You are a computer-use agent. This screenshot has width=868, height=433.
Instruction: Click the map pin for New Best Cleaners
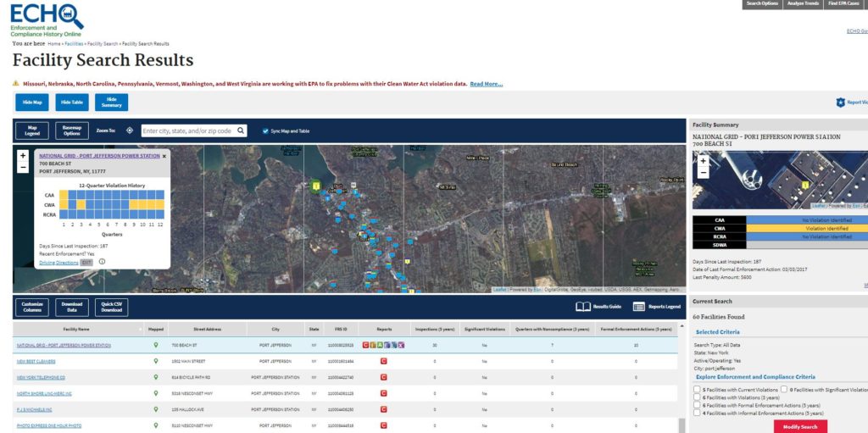pyautogui.click(x=156, y=361)
